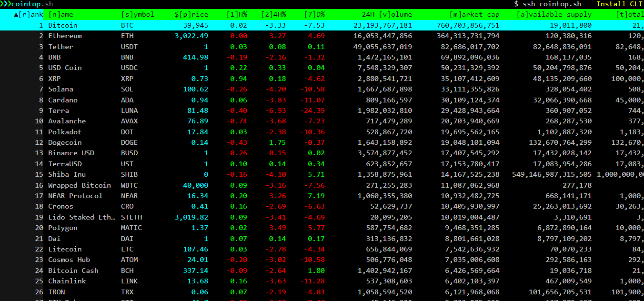Viewport: 644px width, 301px height.
Task: Select Cardano in the coin list
Action: (x=62, y=100)
